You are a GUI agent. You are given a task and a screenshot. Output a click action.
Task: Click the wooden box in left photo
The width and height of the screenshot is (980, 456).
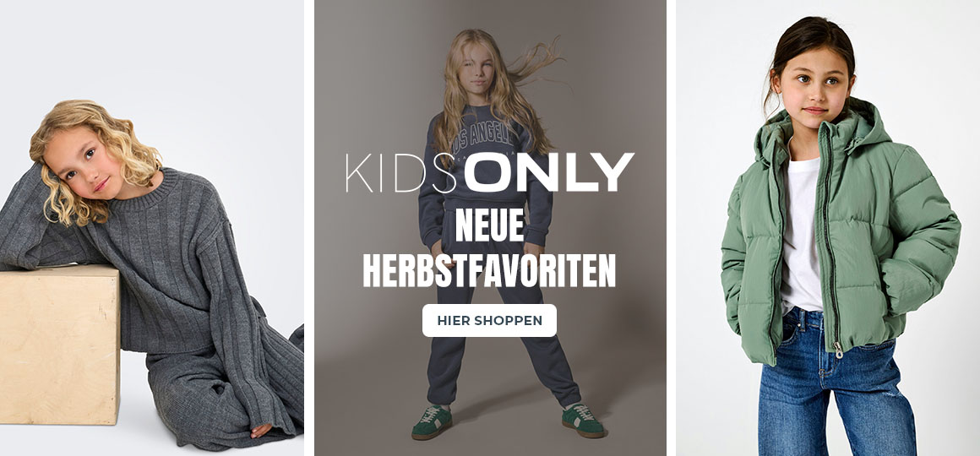59,345
